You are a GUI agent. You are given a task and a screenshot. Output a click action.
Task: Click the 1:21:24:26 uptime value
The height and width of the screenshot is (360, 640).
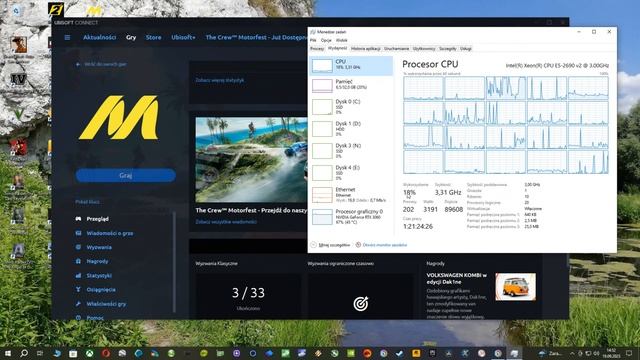point(418,226)
